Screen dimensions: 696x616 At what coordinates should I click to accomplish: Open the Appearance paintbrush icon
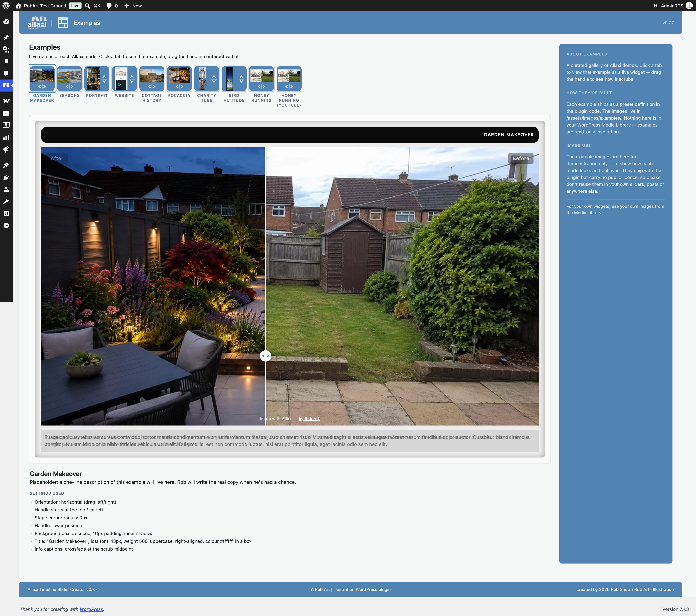pyautogui.click(x=6, y=165)
